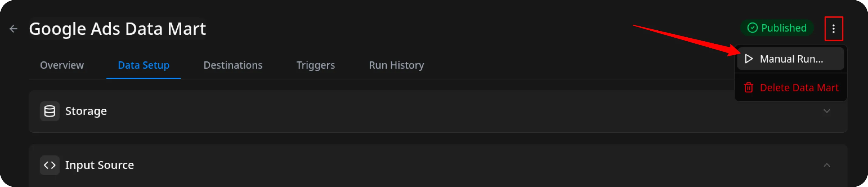868x187 pixels.
Task: Open the Destinations tab
Action: (x=233, y=65)
